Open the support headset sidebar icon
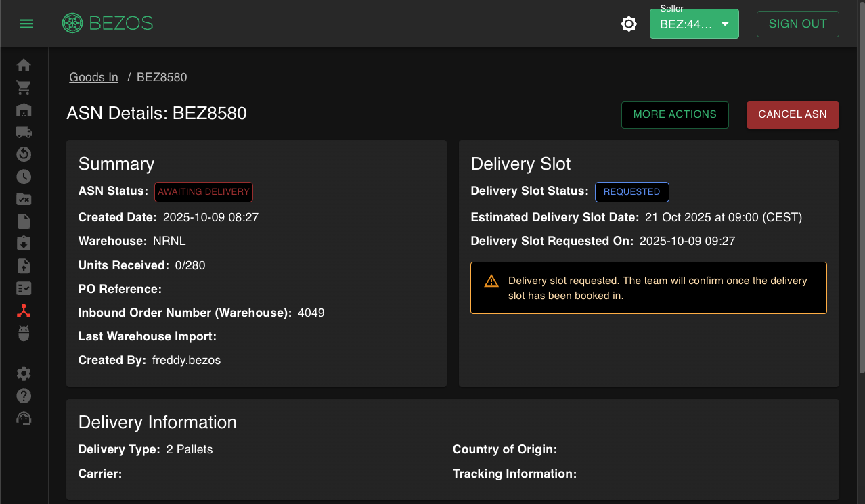 click(x=24, y=418)
